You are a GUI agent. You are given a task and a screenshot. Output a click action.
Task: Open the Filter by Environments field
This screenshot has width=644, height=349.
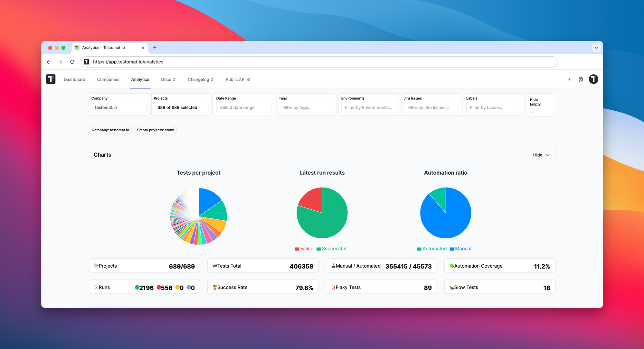click(x=369, y=107)
